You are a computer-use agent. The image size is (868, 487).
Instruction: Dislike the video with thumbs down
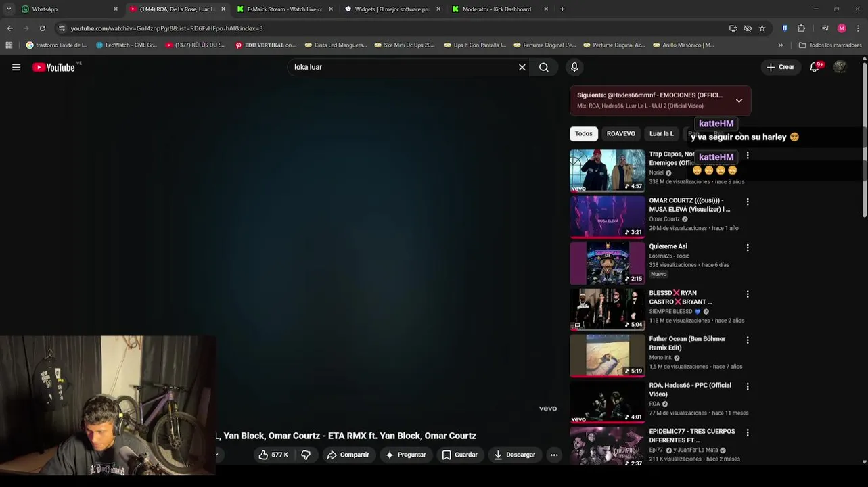[306, 455]
